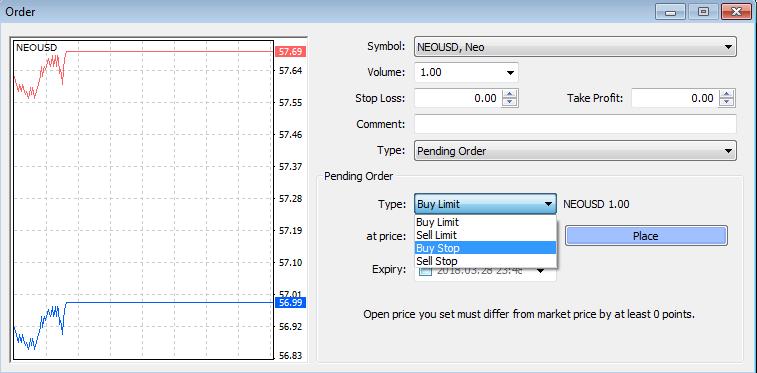
Task: Toggle the Expiry checkbox
Action: (425, 272)
